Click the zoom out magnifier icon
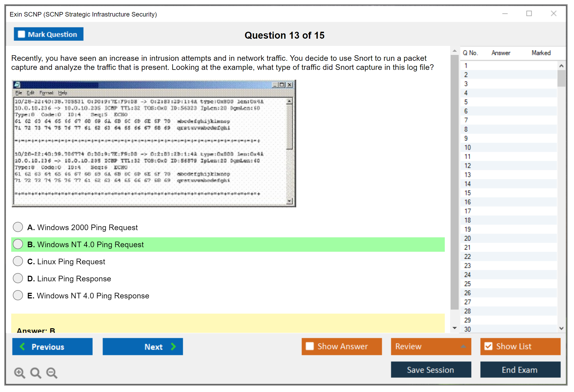The height and width of the screenshot is (392, 574). tap(52, 373)
